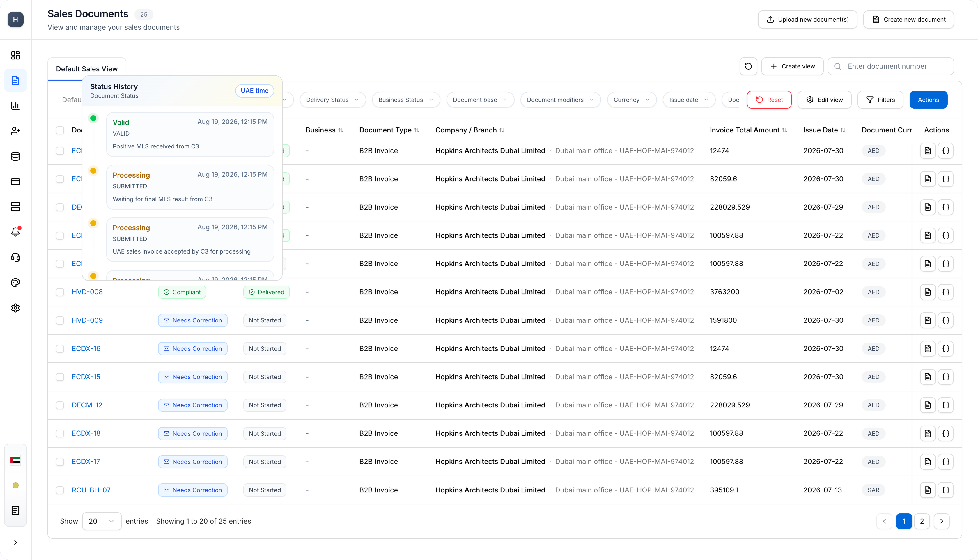Screen dimensions: 978x560
Task: Click the H workspace avatar
Action: (15, 19)
